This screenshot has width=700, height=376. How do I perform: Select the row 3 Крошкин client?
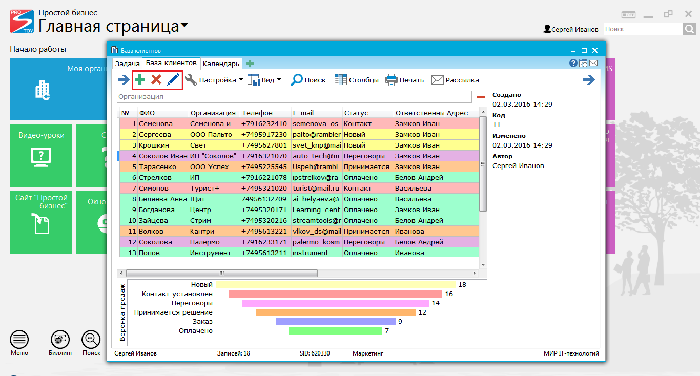(x=299, y=145)
